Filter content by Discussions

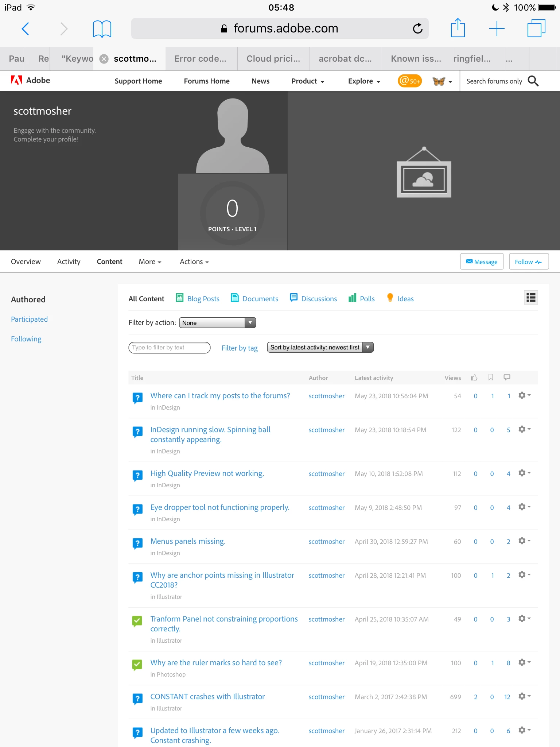(313, 298)
